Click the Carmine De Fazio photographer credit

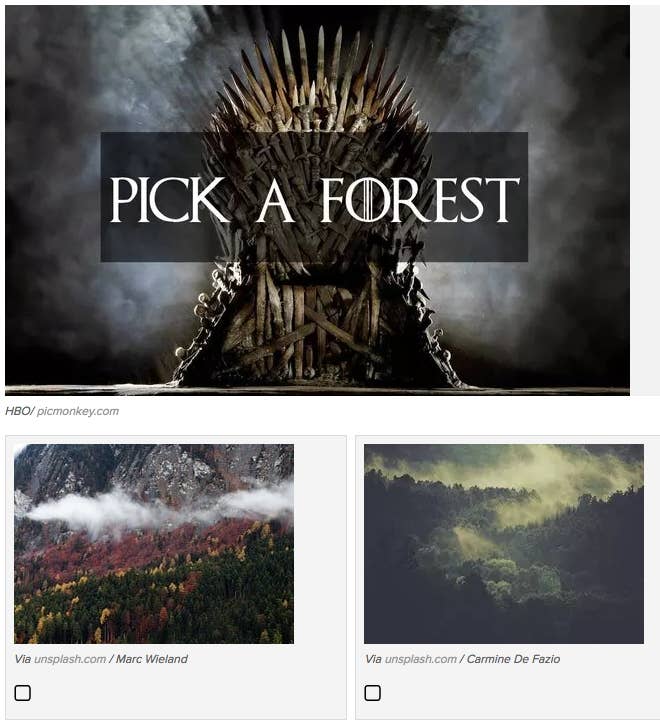[x=513, y=659]
